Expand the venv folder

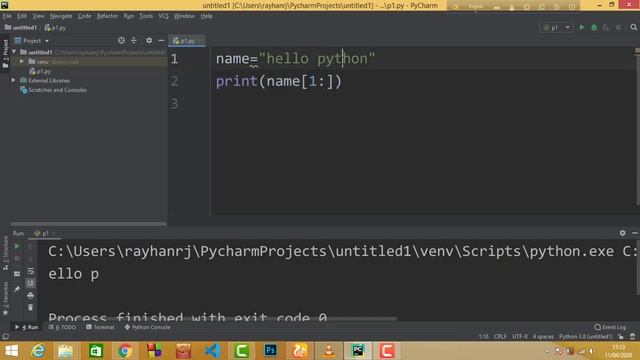(22, 62)
